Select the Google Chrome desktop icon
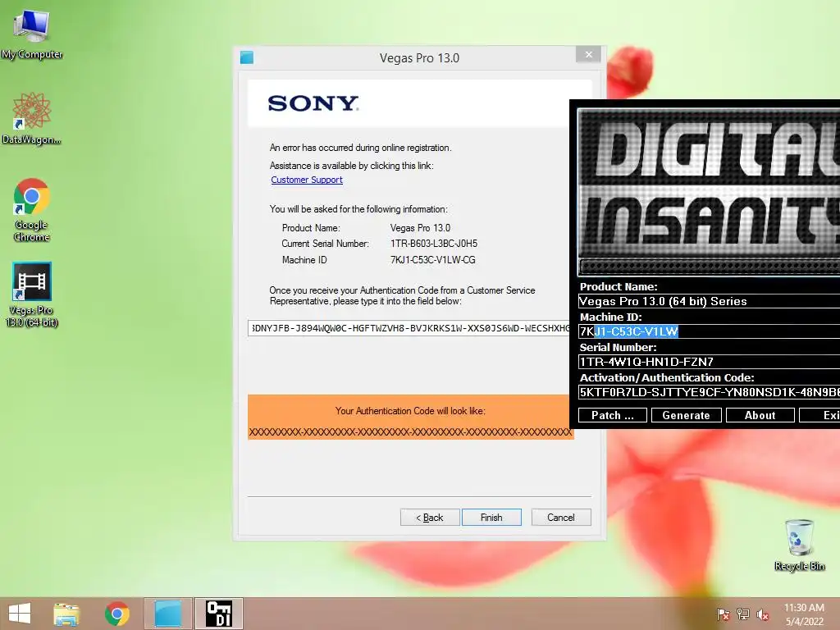840x630 pixels. point(32,209)
